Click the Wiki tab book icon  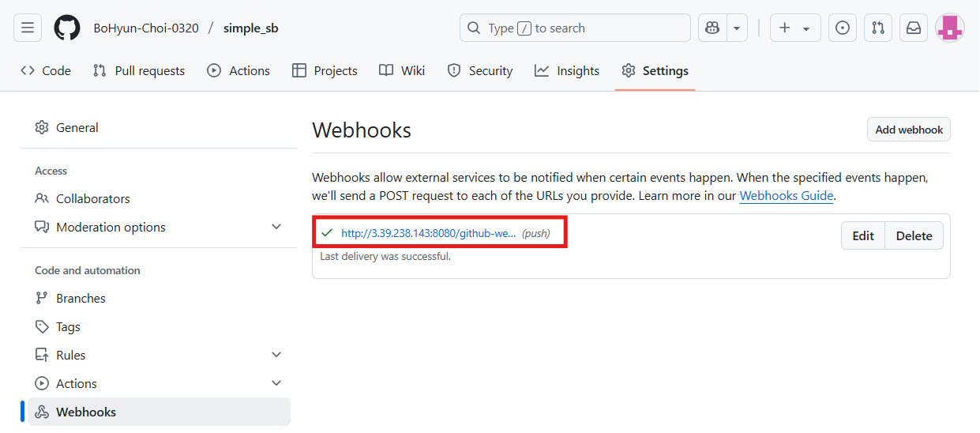point(386,70)
